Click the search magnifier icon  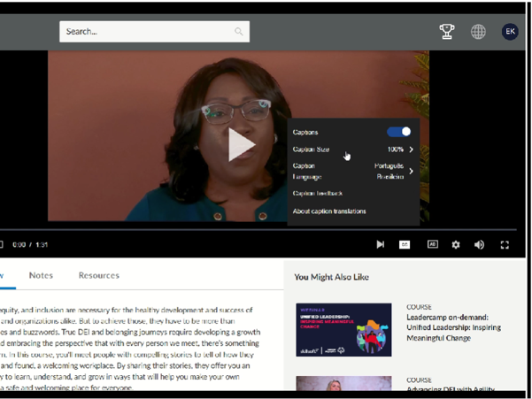(238, 32)
